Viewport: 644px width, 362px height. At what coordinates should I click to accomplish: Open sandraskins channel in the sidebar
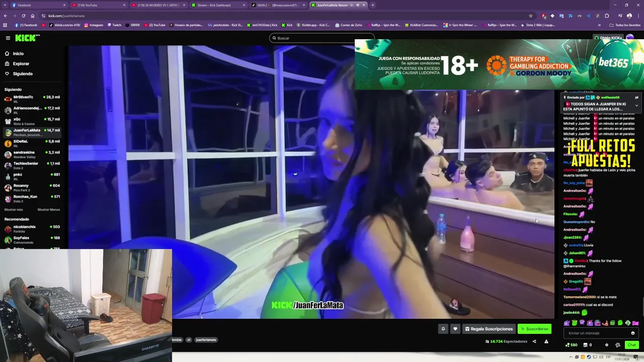pyautogui.click(x=32, y=154)
